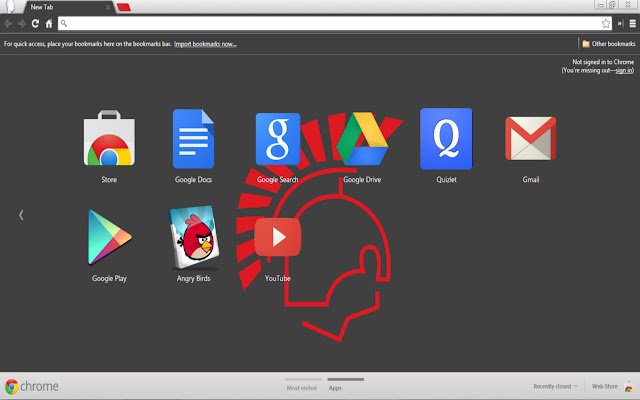
Task: Open a new tab with the red button
Action: tap(124, 7)
